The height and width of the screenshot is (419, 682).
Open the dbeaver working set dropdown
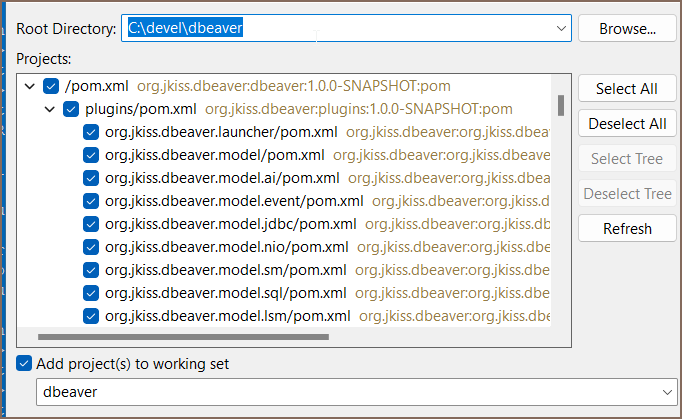(667, 392)
